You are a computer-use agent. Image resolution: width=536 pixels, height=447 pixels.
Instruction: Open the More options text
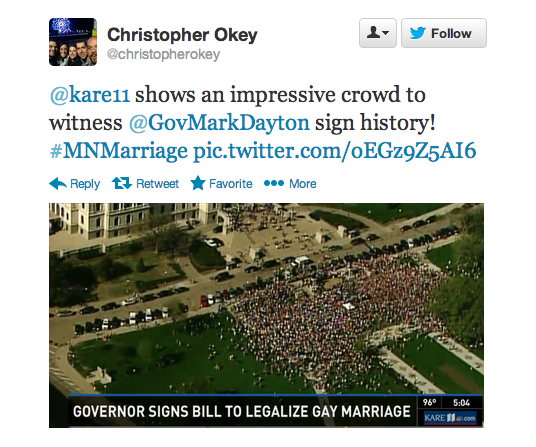303,184
